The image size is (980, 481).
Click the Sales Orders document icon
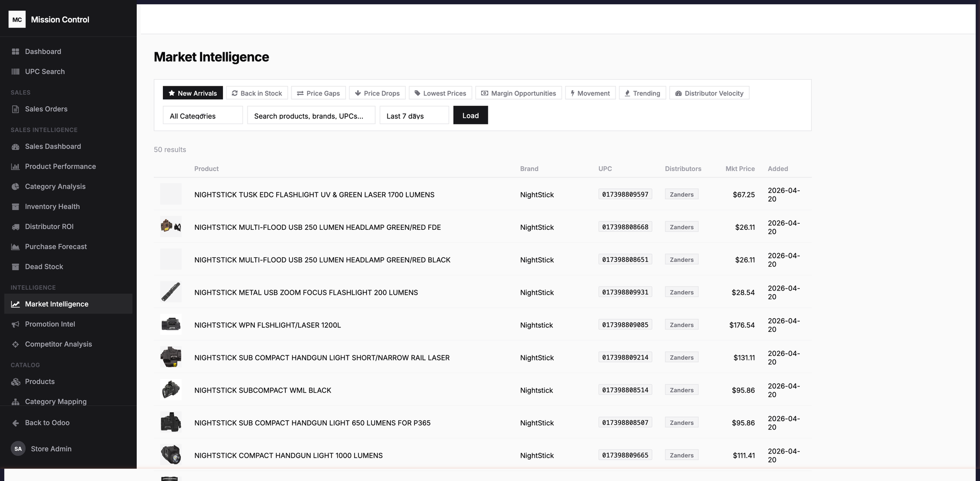tap(15, 109)
